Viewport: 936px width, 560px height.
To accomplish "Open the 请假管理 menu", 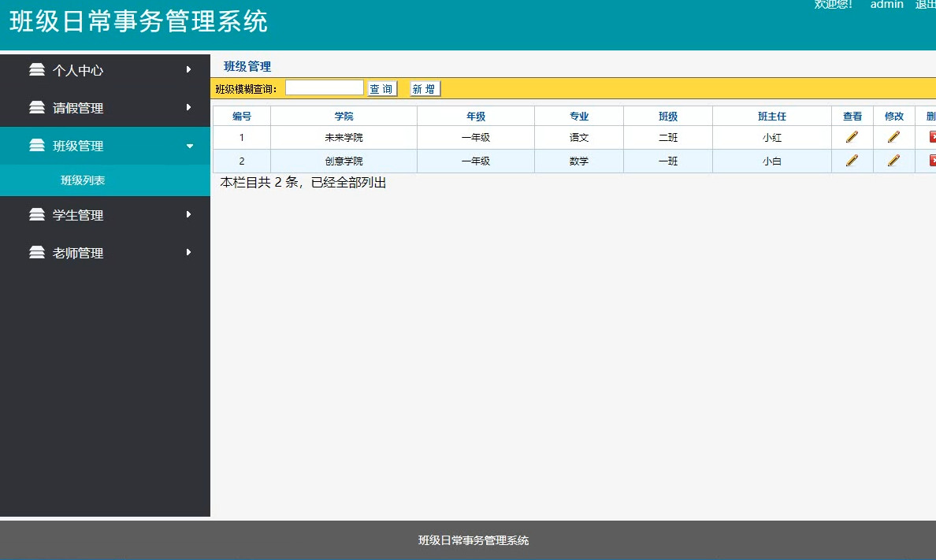I will click(105, 107).
